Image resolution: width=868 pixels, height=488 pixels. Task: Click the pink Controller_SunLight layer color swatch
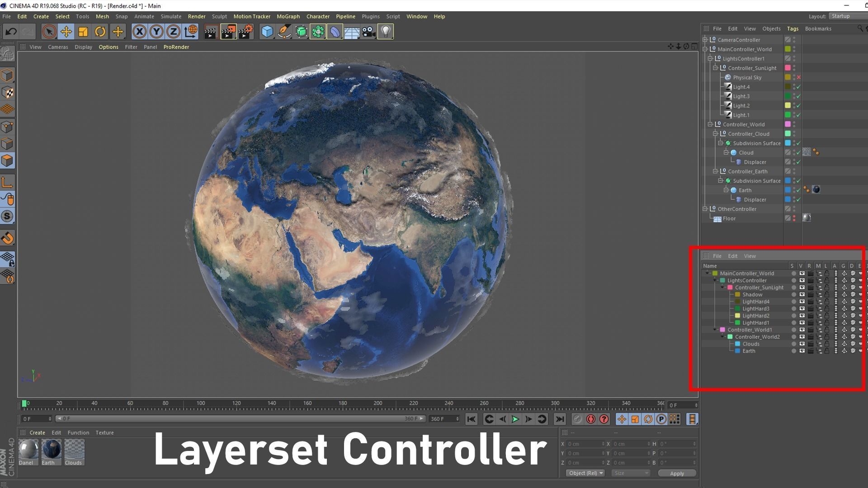click(730, 287)
